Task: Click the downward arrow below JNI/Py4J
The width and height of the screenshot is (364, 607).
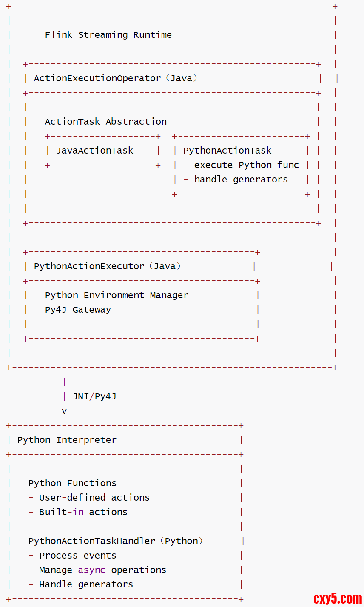Action: pyautogui.click(x=64, y=411)
